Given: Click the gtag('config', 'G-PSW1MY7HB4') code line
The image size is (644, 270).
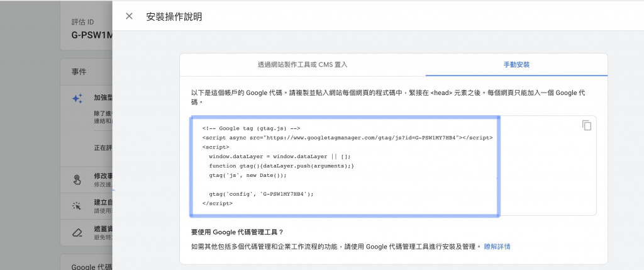Looking at the screenshot, I should [x=261, y=194].
